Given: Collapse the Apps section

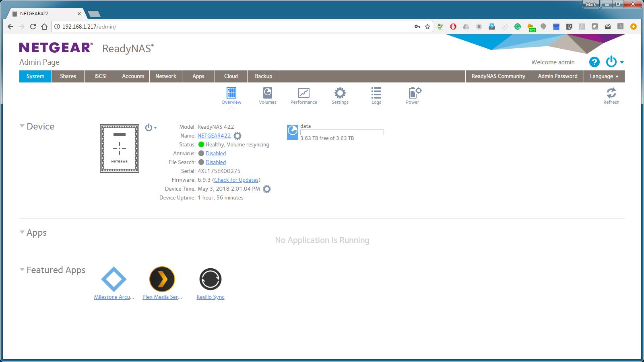Looking at the screenshot, I should 22,232.
